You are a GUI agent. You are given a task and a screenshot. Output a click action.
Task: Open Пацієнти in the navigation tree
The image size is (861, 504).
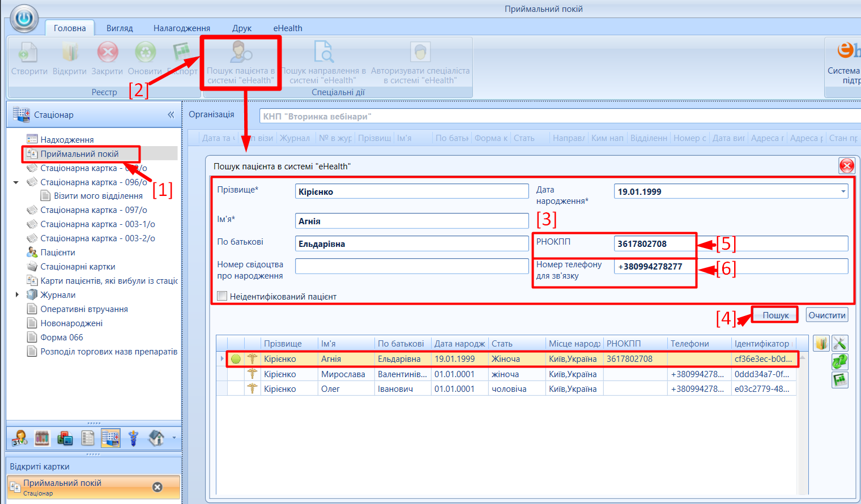[x=57, y=253]
